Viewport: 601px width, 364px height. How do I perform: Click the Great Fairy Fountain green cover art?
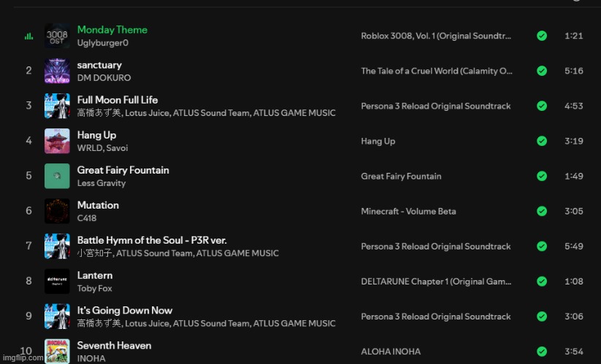(57, 176)
